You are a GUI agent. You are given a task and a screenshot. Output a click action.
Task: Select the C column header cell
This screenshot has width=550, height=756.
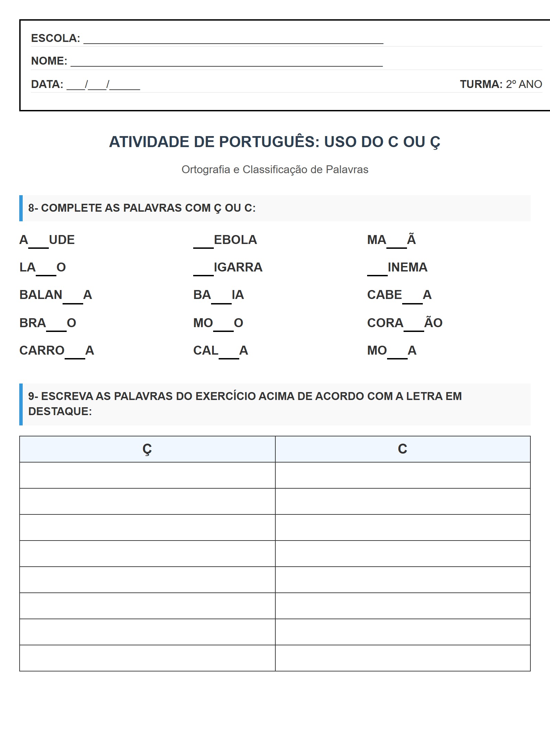pos(403,449)
